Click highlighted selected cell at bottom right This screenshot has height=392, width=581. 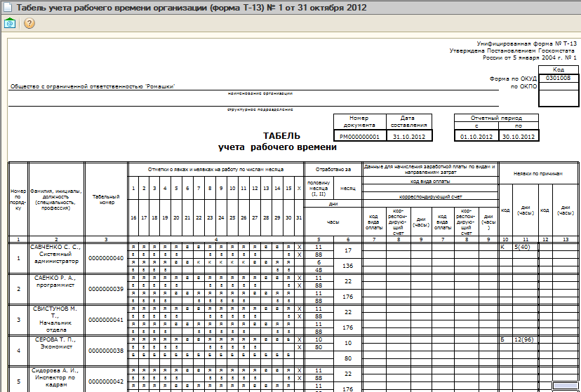pyautogui.click(x=566, y=386)
